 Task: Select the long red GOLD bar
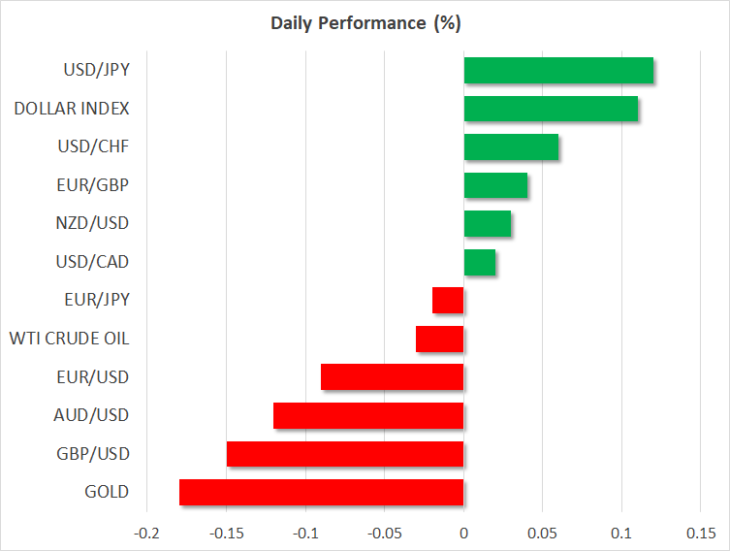(321, 492)
